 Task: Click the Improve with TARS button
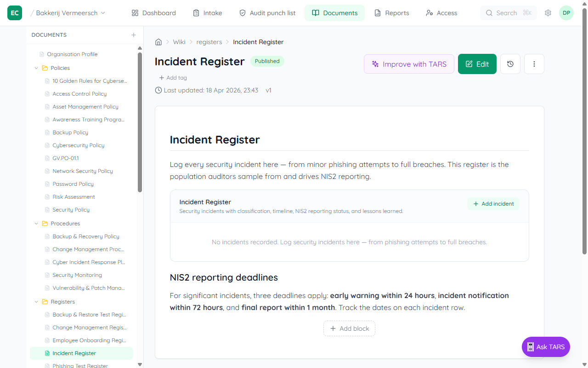[408, 63]
